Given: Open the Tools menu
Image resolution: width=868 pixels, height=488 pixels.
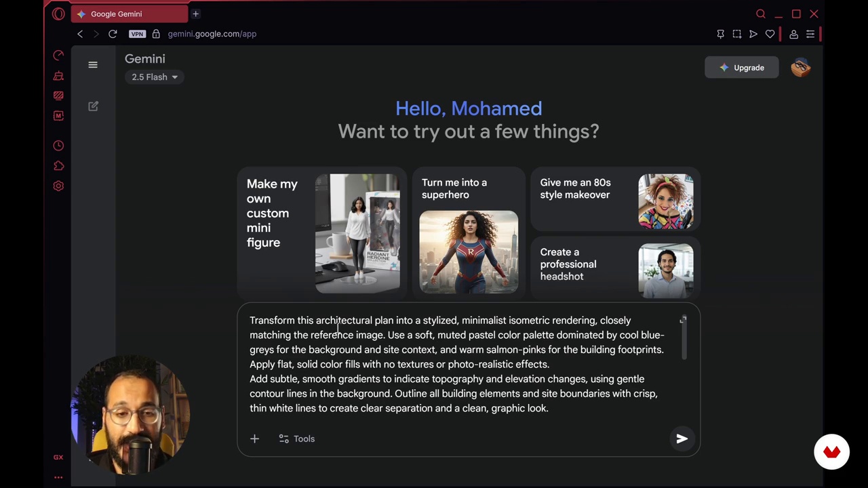Looking at the screenshot, I should 297,439.
